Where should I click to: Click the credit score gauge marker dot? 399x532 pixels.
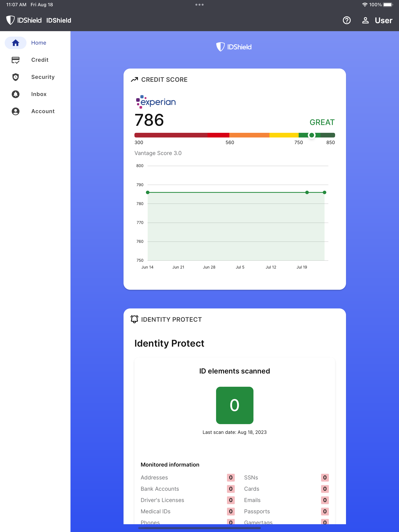point(312,135)
